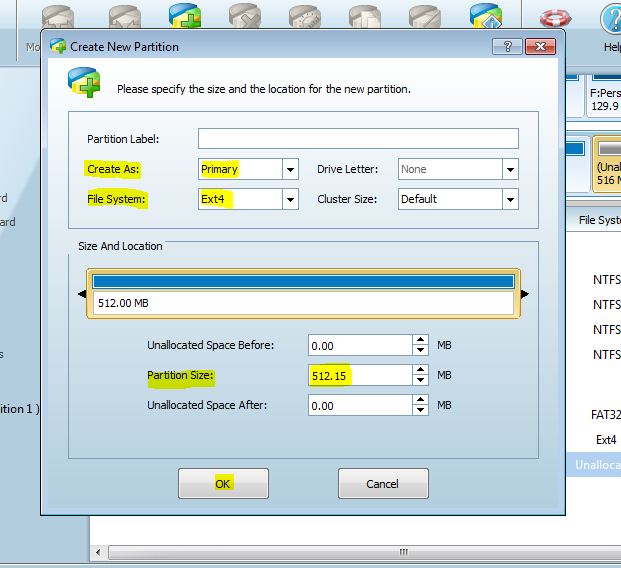This screenshot has height=568, width=621.
Task: Open the Help icon in main toolbar
Action: (x=611, y=18)
